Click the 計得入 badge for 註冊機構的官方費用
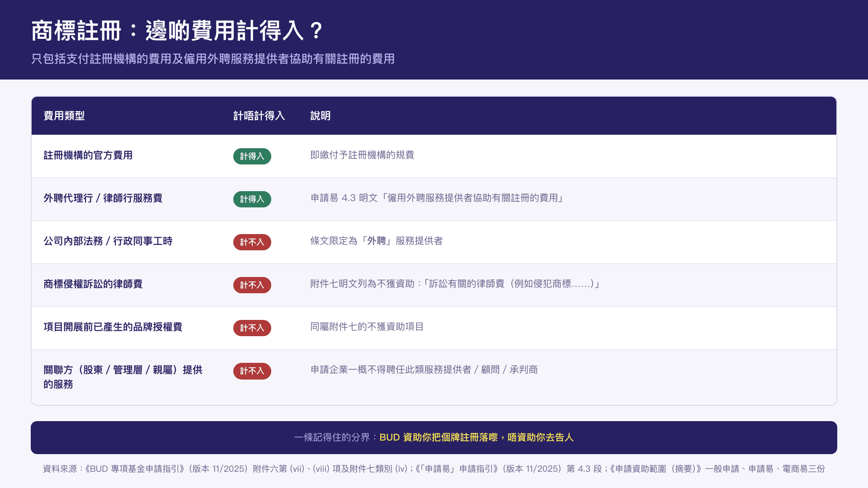The image size is (868, 488). tap(252, 156)
